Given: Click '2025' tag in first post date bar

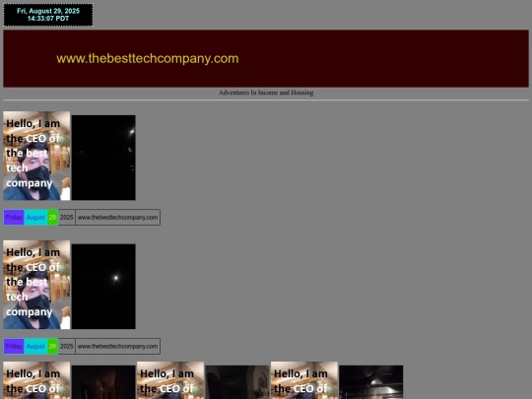Looking at the screenshot, I should (x=67, y=218).
